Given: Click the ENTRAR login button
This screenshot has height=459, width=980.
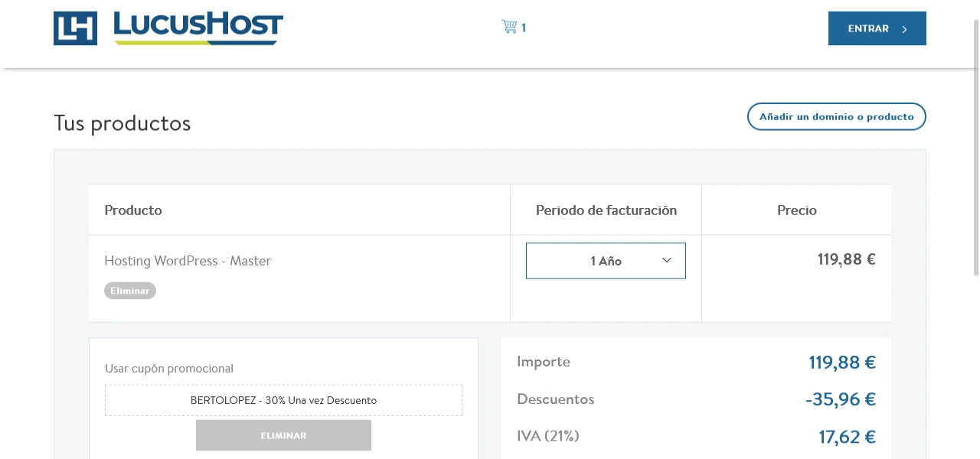Looking at the screenshot, I should 877,28.
